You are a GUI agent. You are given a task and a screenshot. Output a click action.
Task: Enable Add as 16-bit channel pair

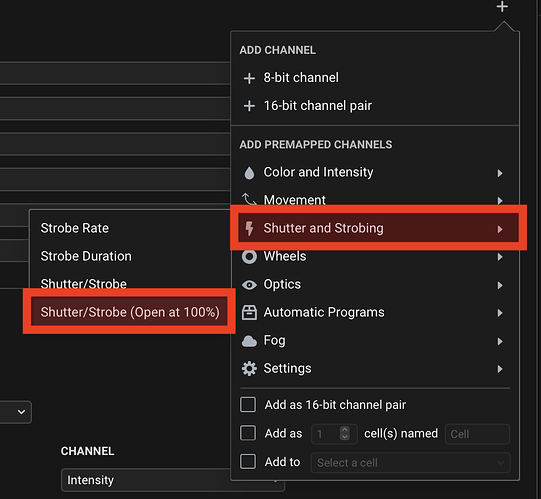(x=248, y=405)
